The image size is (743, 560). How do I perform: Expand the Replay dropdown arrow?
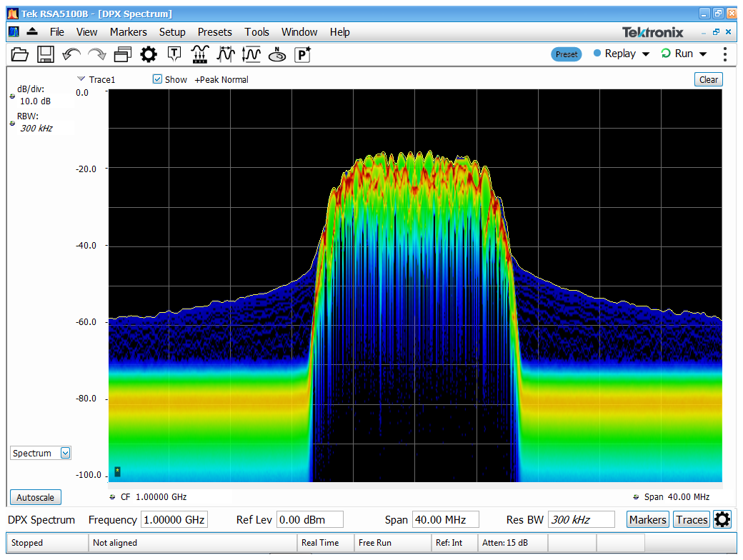646,54
